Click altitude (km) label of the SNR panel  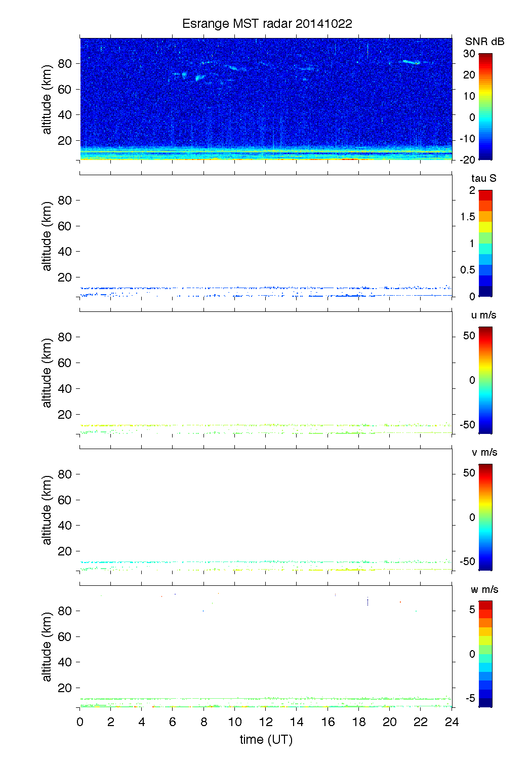(47, 99)
